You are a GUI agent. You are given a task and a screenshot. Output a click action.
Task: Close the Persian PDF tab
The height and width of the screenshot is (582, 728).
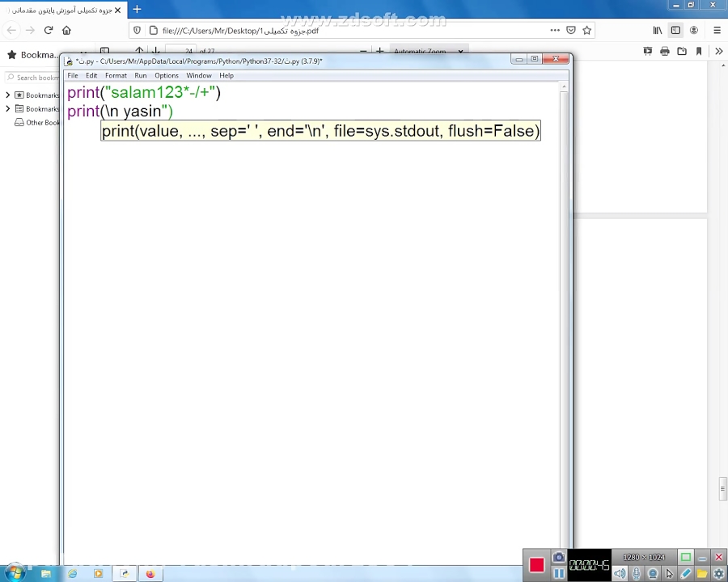[117, 10]
